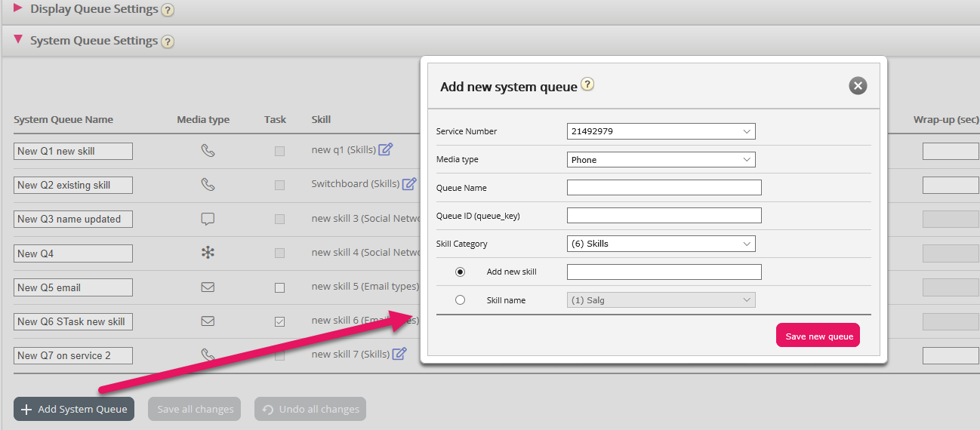Enable Task checkbox for New Q5 email
Viewport: 980px width, 430px height.
pos(279,287)
